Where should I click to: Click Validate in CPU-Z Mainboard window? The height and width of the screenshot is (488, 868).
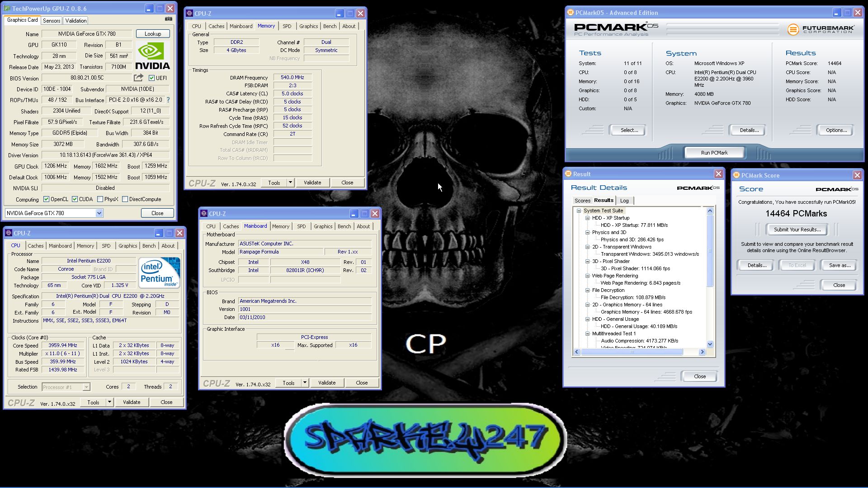click(327, 383)
